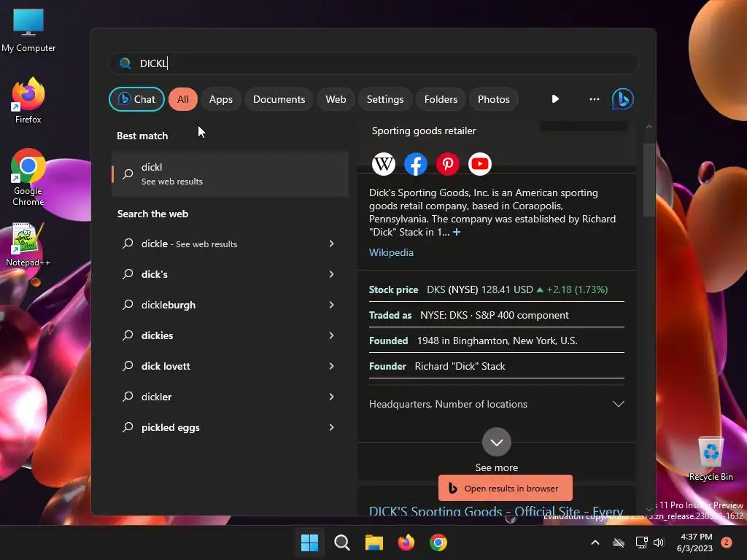Open the Firefox desktop shortcut
This screenshot has width=747, height=560.
(28, 101)
